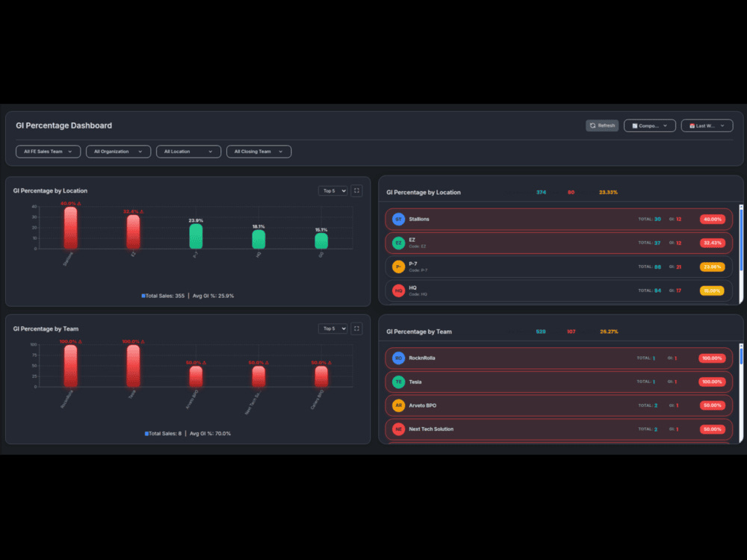Open the Compo... dropdown

pos(649,125)
